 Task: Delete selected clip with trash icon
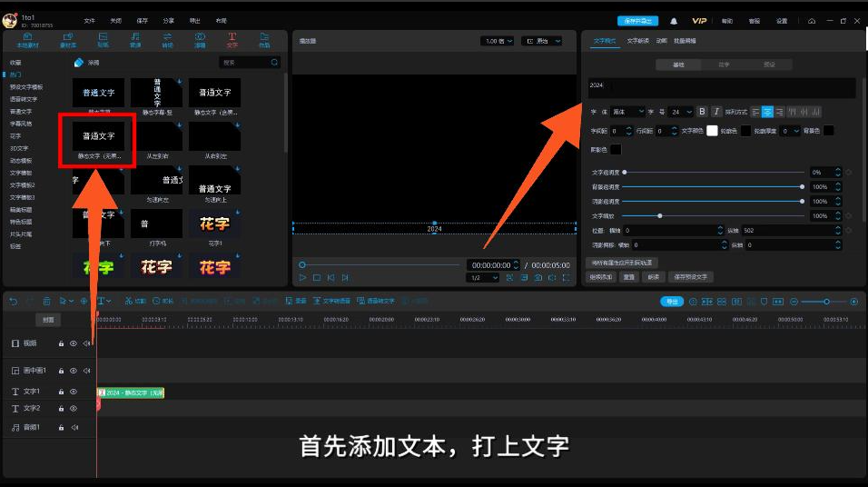click(46, 301)
